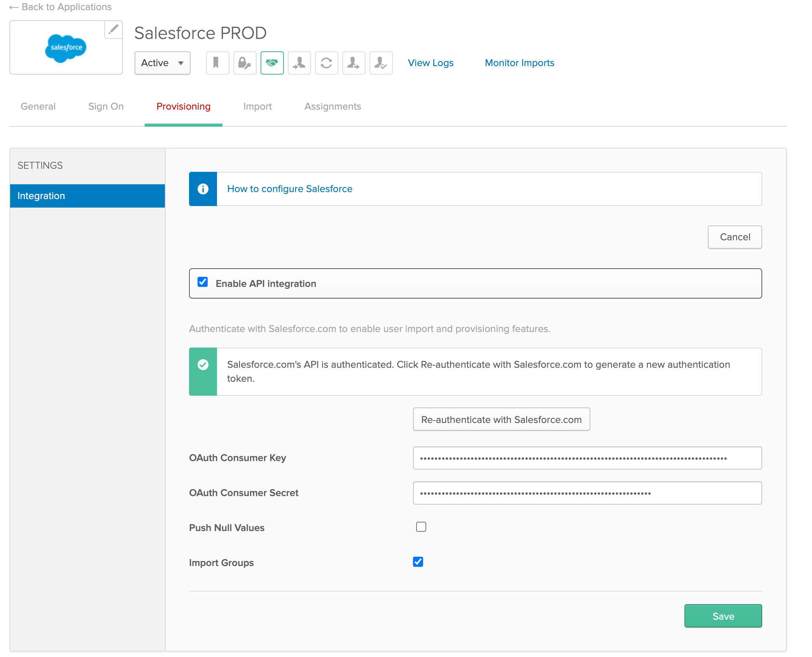Open How to configure Salesforce link
This screenshot has width=812, height=657.
click(289, 189)
